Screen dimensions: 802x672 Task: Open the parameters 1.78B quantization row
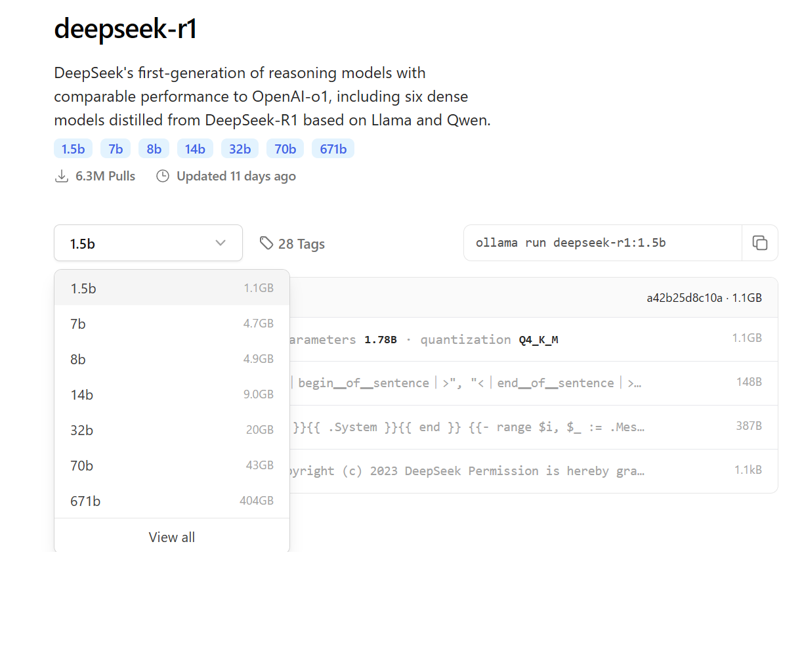coord(534,339)
